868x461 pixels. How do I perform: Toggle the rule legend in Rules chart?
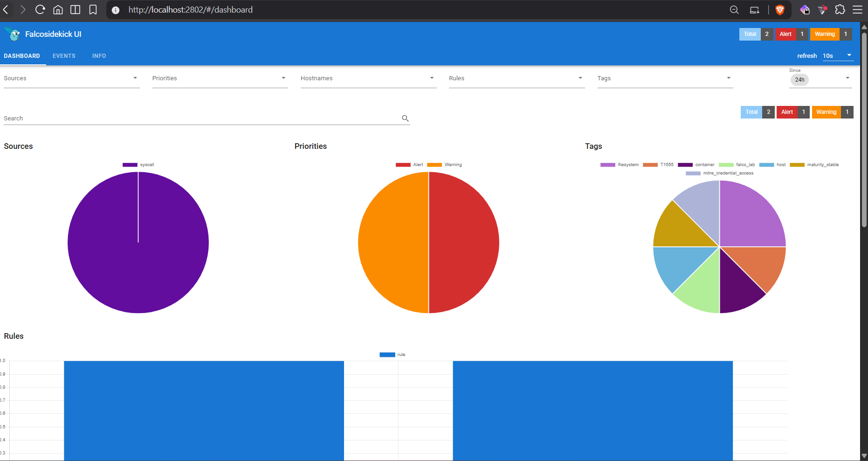coord(393,355)
